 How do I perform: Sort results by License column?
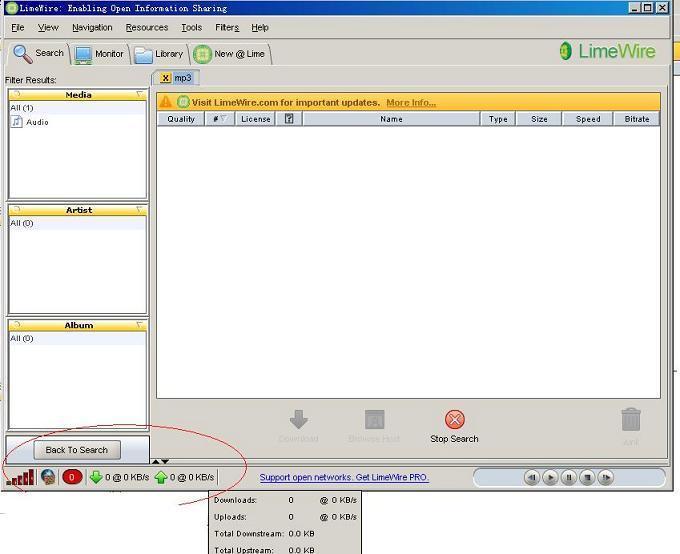(255, 119)
